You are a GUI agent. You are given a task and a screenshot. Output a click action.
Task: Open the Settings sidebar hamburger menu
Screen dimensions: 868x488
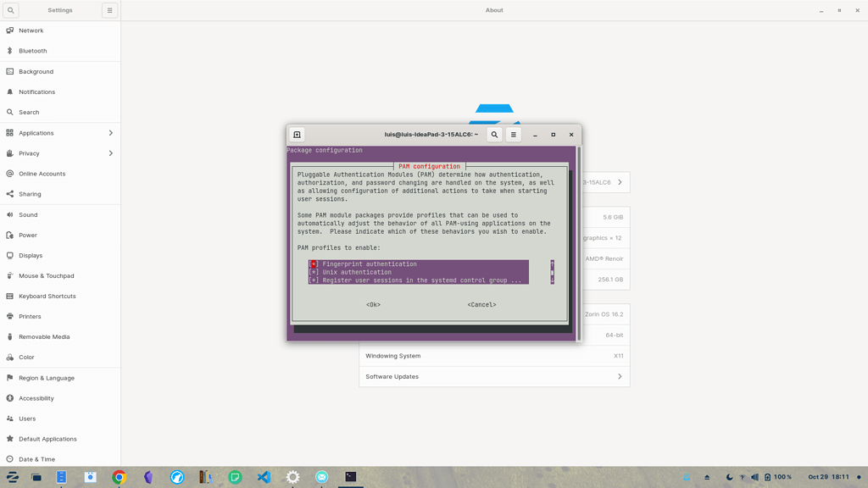pyautogui.click(x=110, y=9)
